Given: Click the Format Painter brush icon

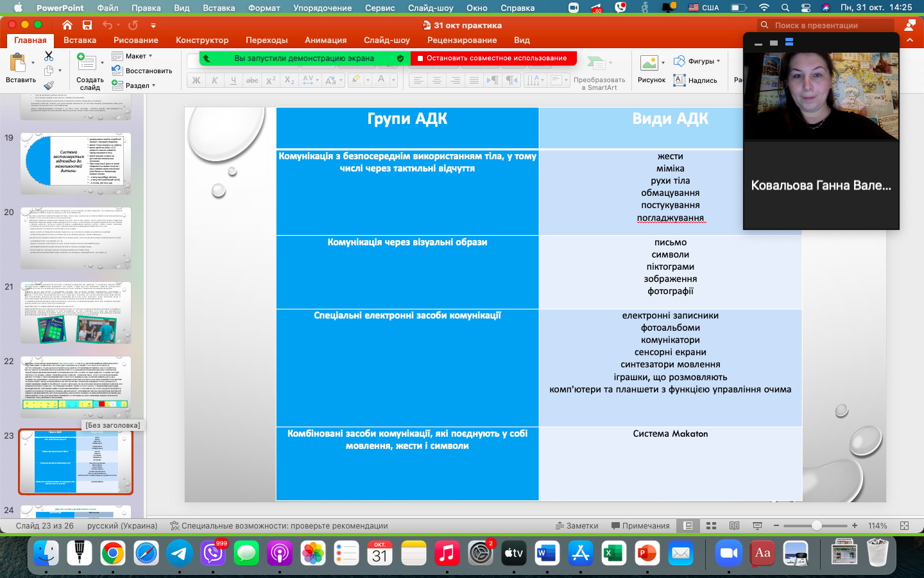Looking at the screenshot, I should [x=49, y=85].
